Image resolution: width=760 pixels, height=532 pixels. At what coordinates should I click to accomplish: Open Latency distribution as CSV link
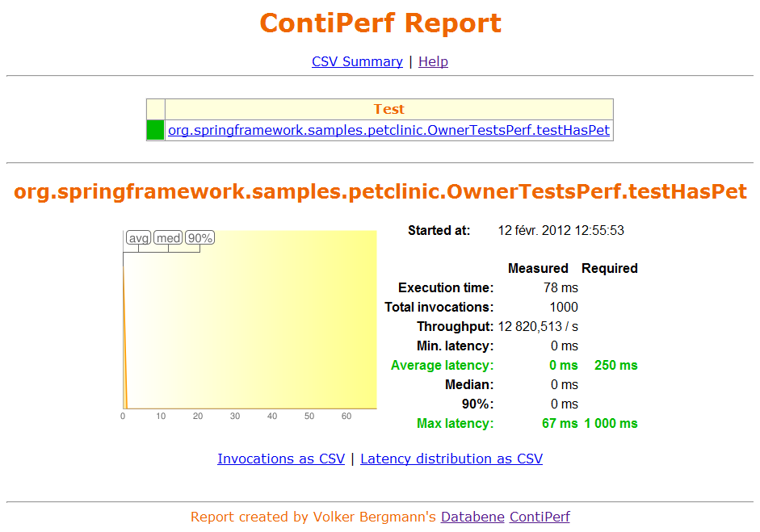[451, 459]
